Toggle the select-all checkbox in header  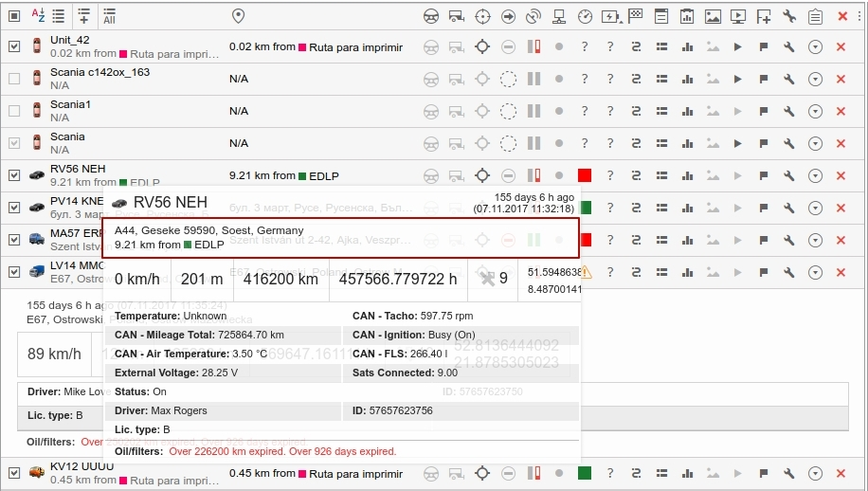(14, 15)
